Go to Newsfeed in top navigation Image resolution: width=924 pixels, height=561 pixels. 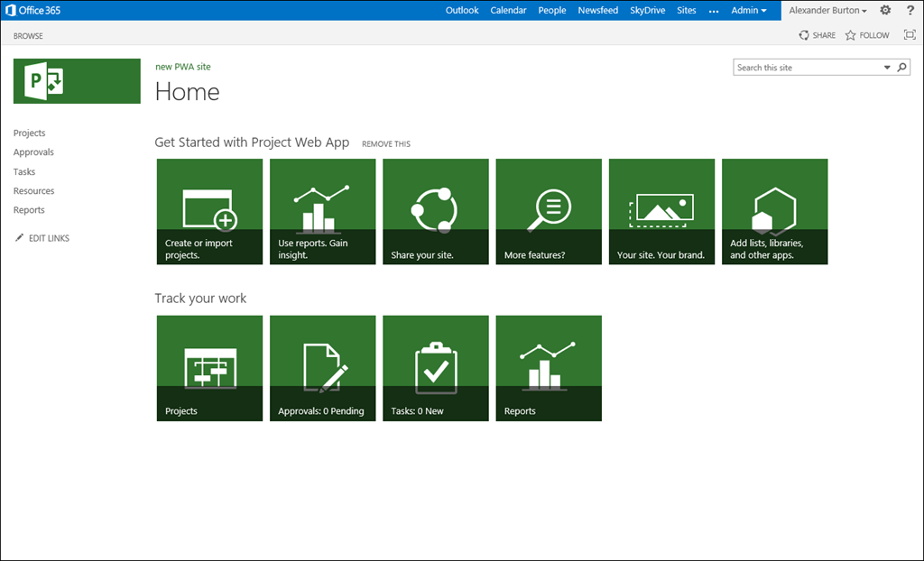[x=597, y=11]
